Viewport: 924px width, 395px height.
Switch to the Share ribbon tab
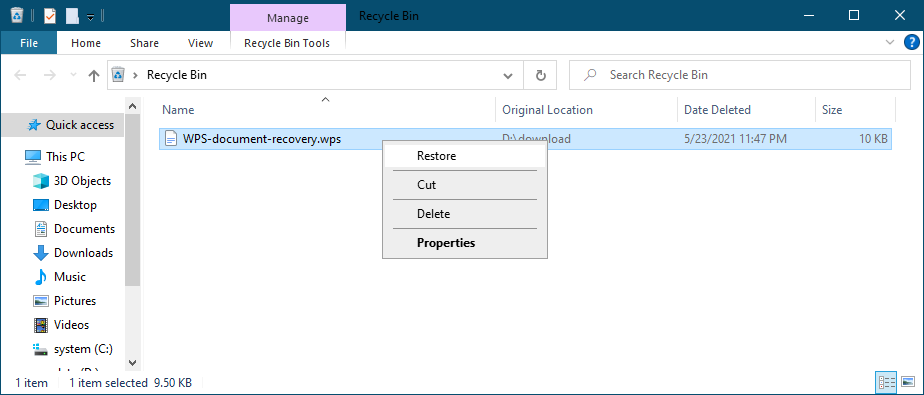click(144, 43)
